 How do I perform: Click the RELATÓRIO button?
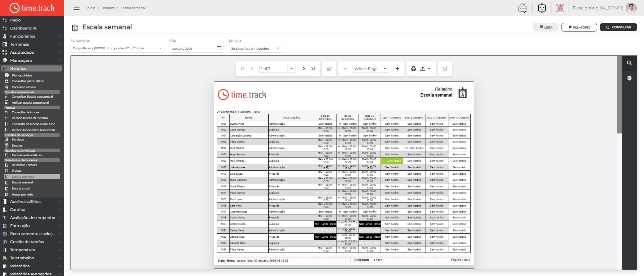point(579,27)
